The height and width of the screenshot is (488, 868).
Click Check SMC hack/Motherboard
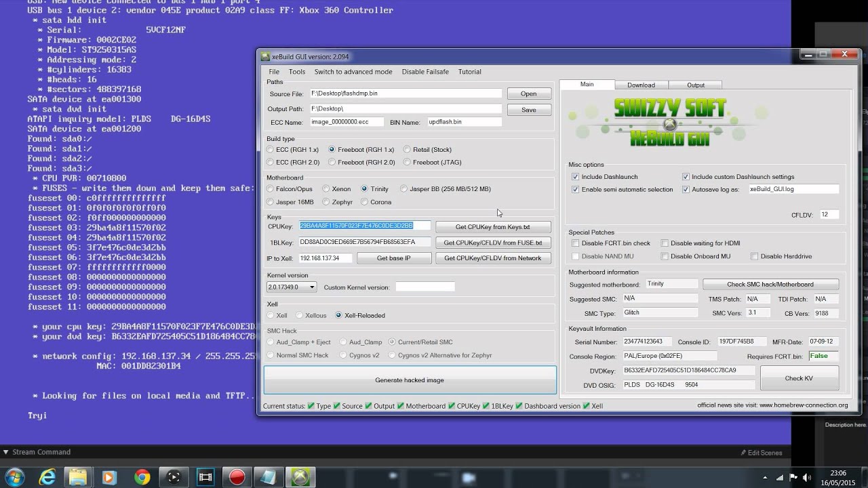point(770,285)
